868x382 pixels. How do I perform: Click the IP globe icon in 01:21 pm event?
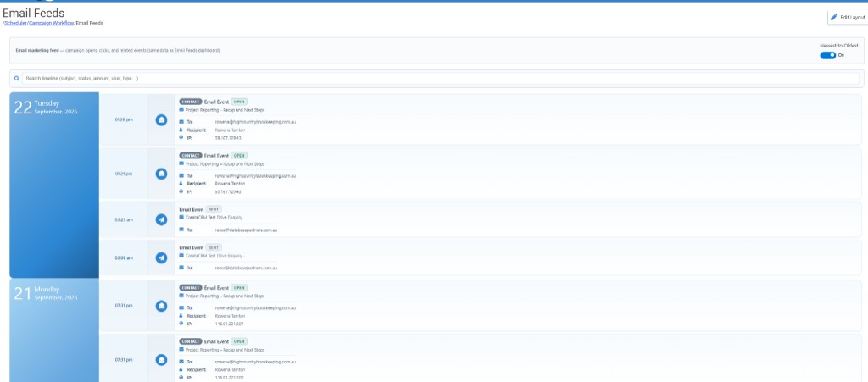pos(181,191)
